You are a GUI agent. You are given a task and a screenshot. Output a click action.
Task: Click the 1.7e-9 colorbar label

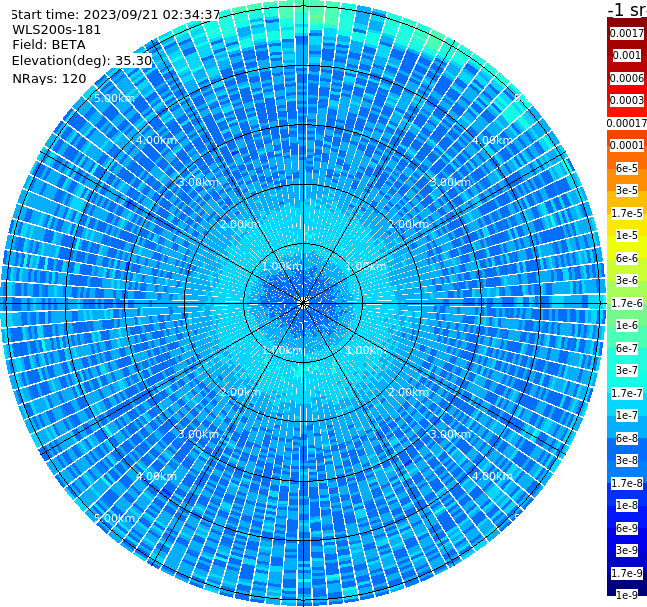627,573
